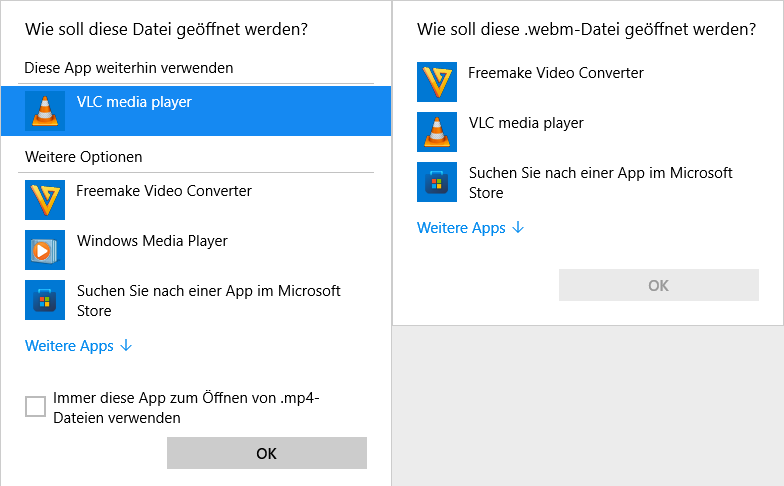The height and width of the screenshot is (486, 784).
Task: Select 'VLC media player' text in left dialog
Action: coord(134,102)
